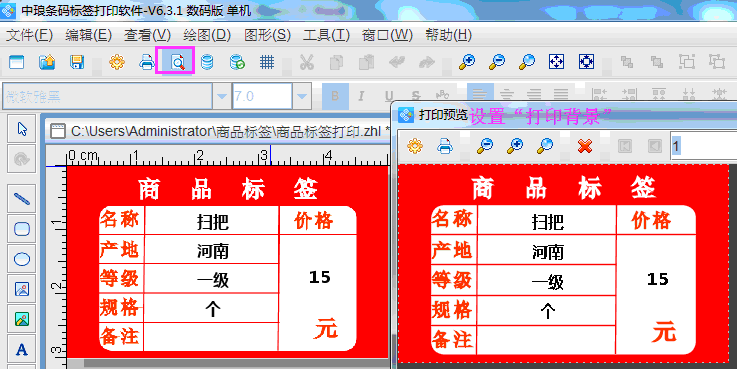
Task: Open the 图形(S) menu
Action: (x=267, y=35)
